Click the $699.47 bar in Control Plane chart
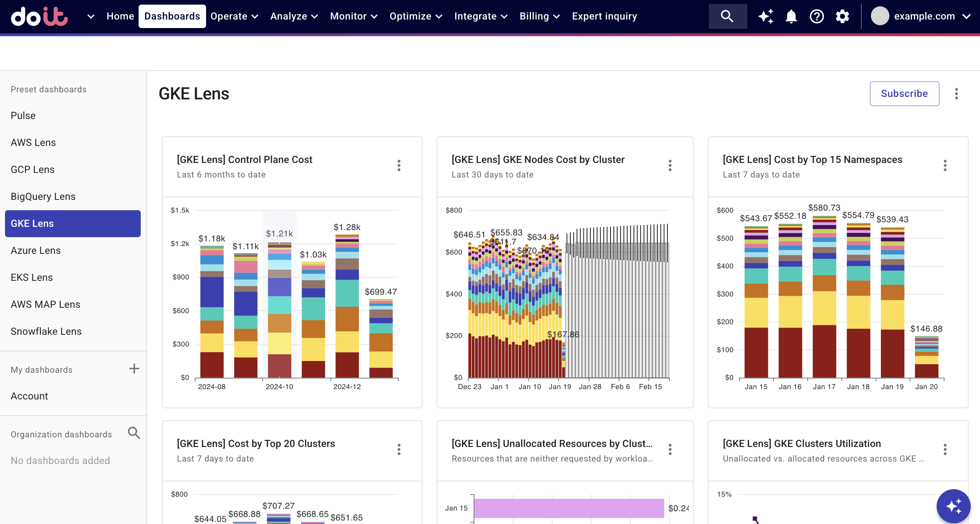The image size is (980, 524). 381,338
